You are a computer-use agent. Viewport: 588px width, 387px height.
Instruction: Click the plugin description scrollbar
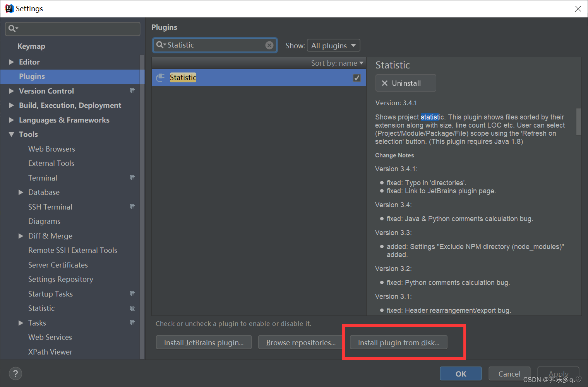point(578,121)
